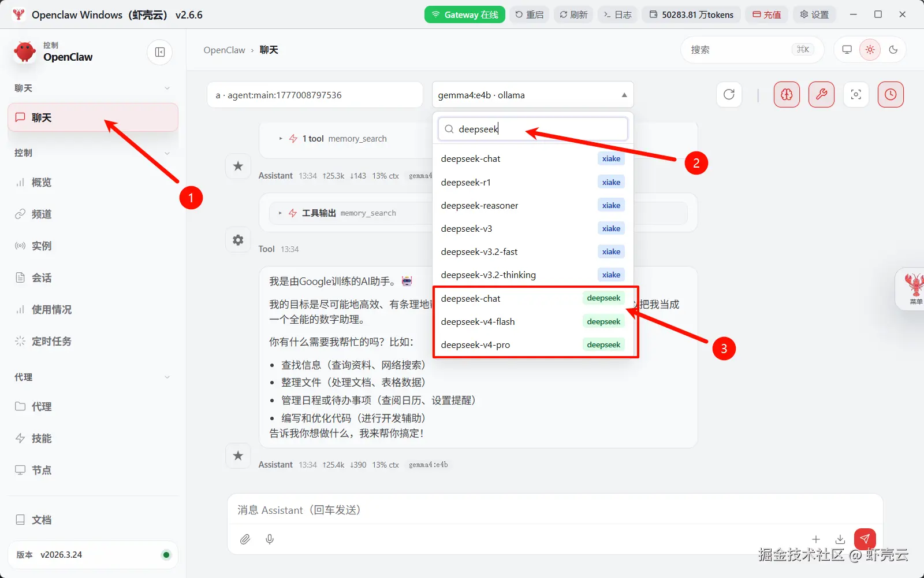Viewport: 924px width, 578px height.
Task: Click the OpenClaw breadcrumb link
Action: coord(224,50)
